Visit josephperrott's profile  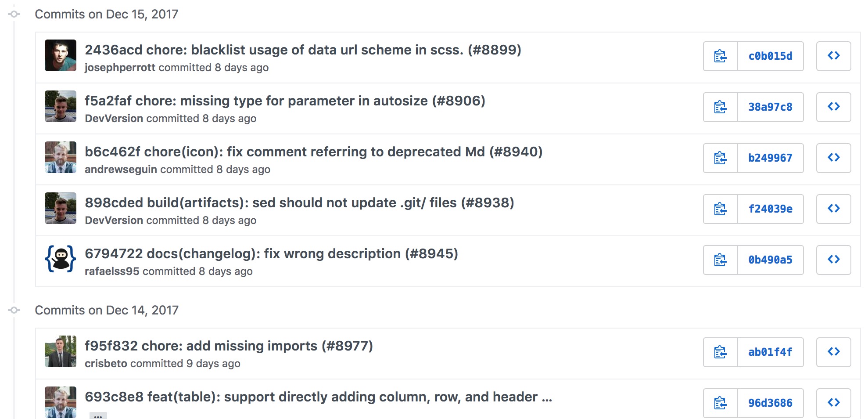point(119,68)
